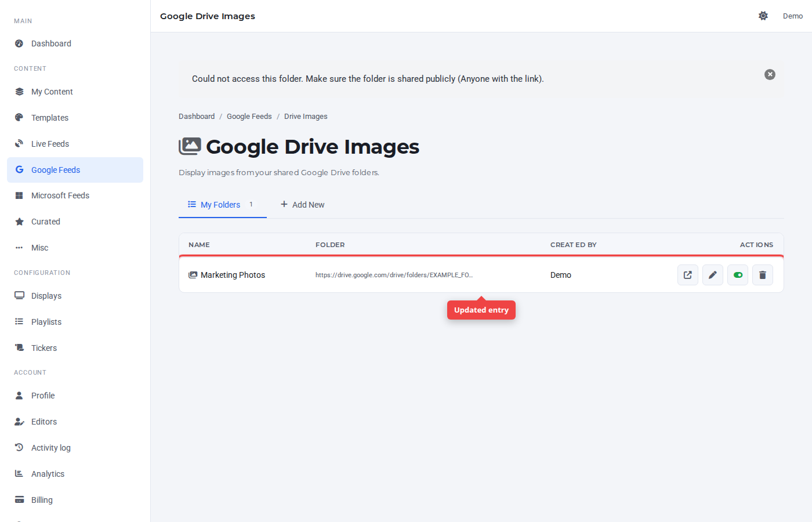Click the Curated star icon

coord(19,222)
